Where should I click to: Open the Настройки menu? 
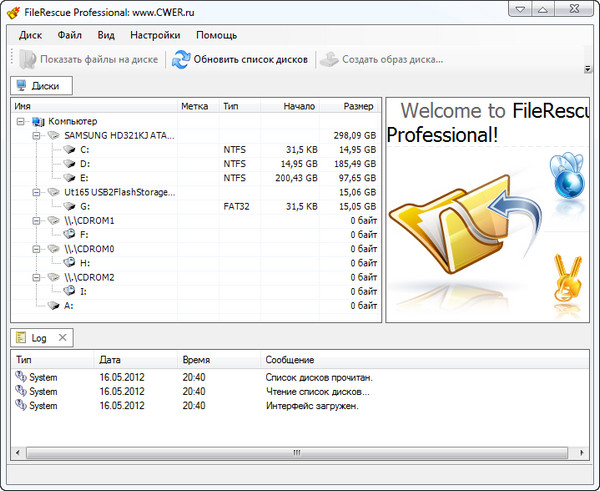[x=154, y=35]
